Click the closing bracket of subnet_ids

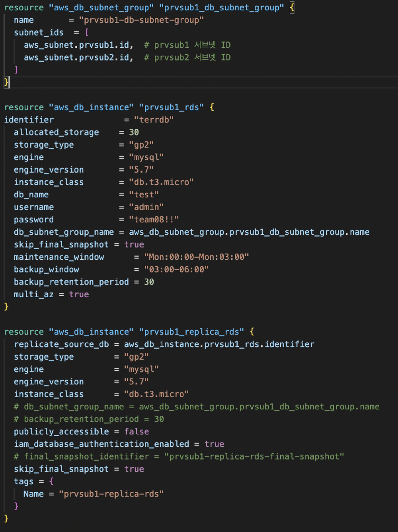click(x=16, y=70)
